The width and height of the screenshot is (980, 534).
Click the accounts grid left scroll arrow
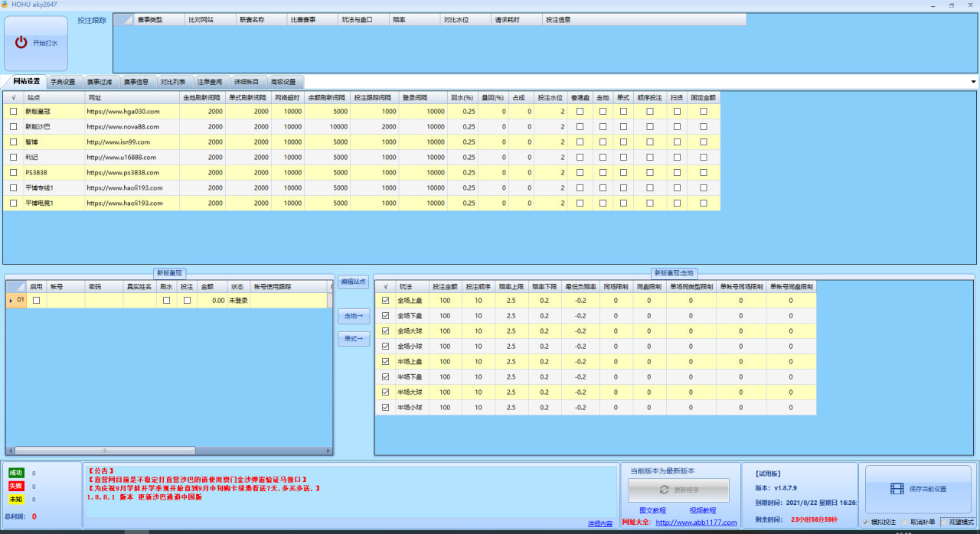click(x=10, y=451)
